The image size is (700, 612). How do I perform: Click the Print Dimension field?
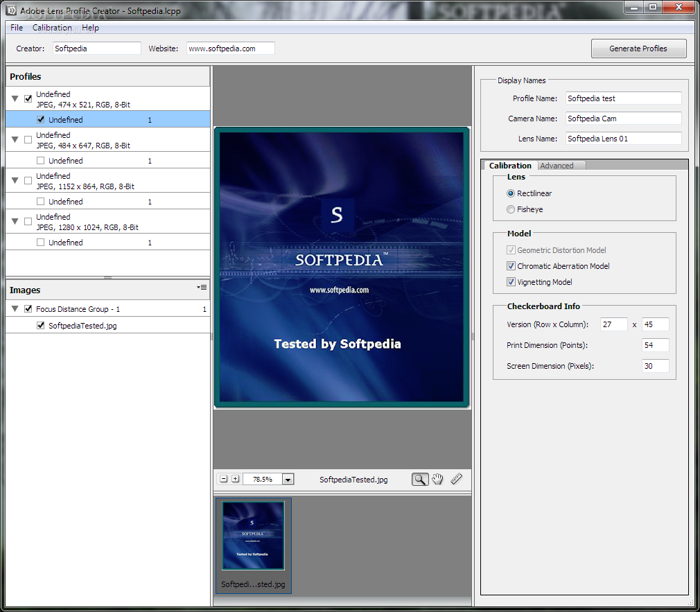click(x=656, y=345)
